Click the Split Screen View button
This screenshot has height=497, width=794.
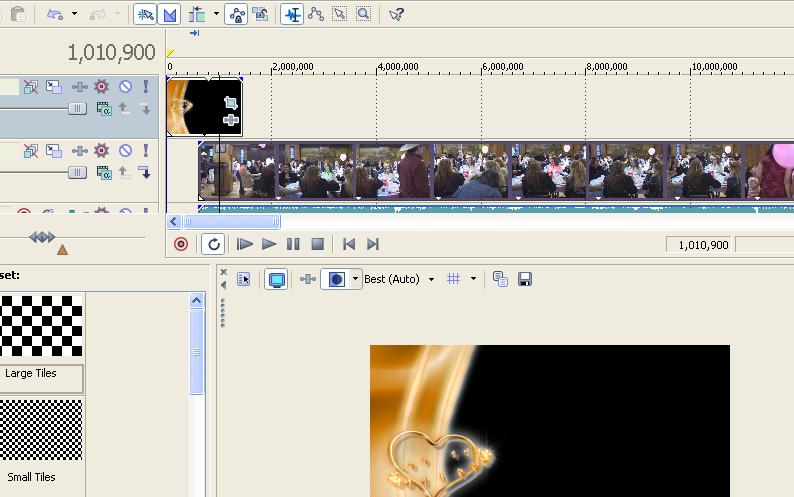tap(336, 279)
